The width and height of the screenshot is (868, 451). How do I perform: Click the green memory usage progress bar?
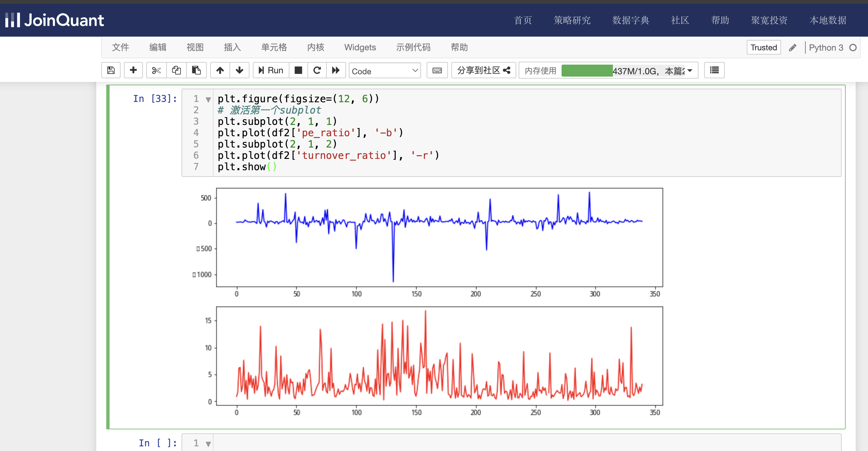coord(587,71)
